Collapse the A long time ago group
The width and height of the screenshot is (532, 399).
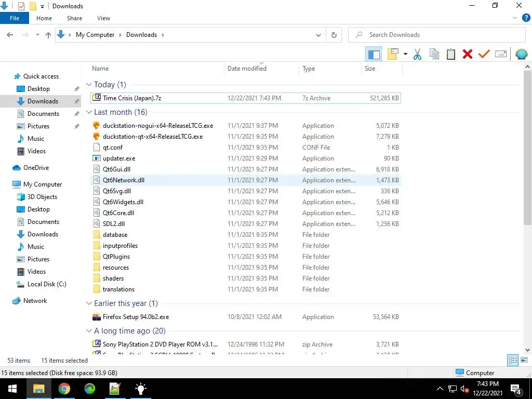pyautogui.click(x=89, y=331)
